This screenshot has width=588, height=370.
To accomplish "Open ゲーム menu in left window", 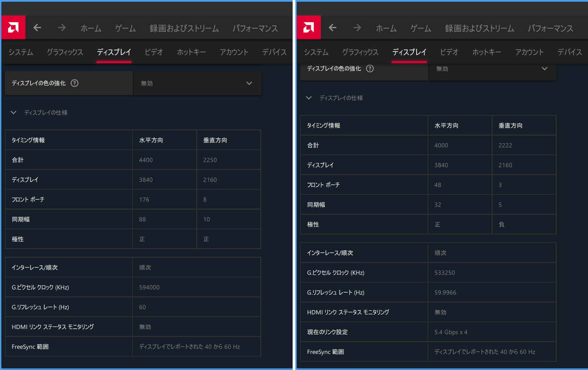I will [x=125, y=28].
